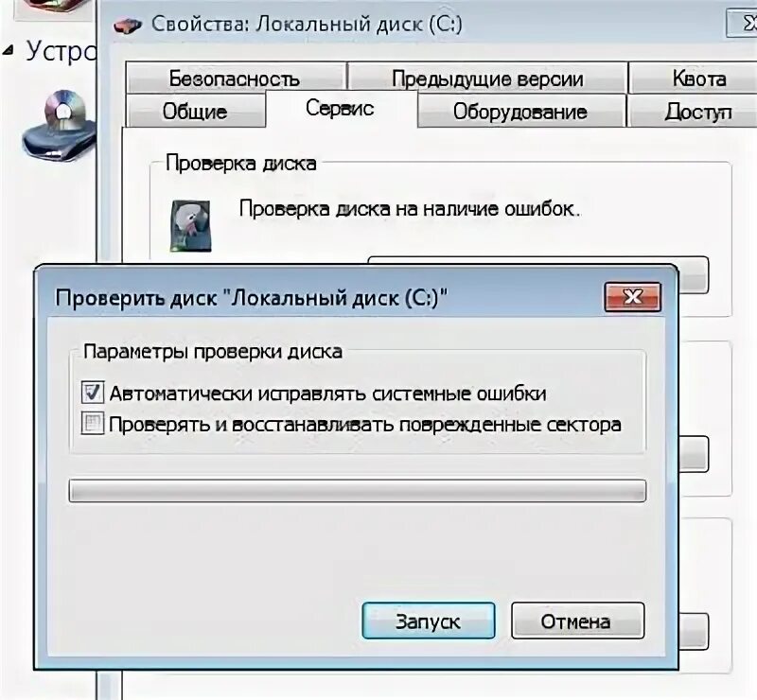Click the hard disk check icon
The image size is (757, 700).
click(191, 226)
